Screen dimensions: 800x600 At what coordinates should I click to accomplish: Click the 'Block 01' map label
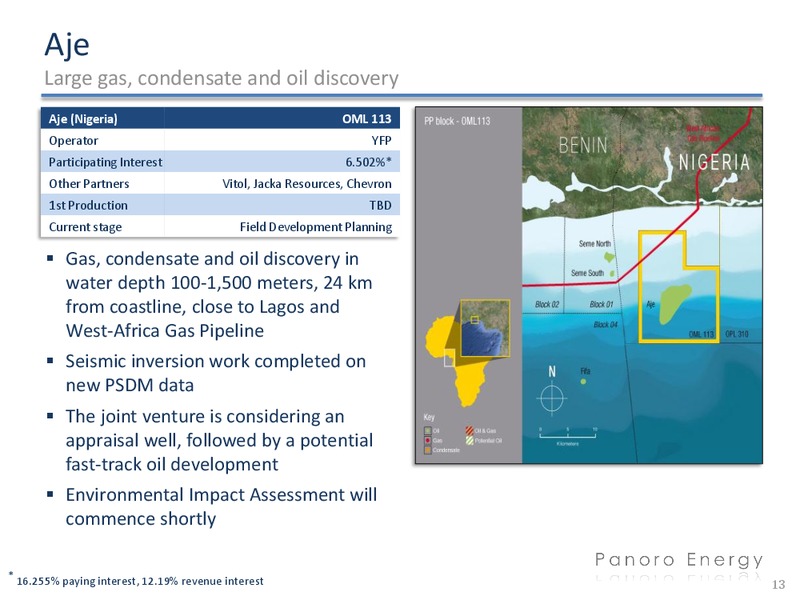[x=601, y=304]
